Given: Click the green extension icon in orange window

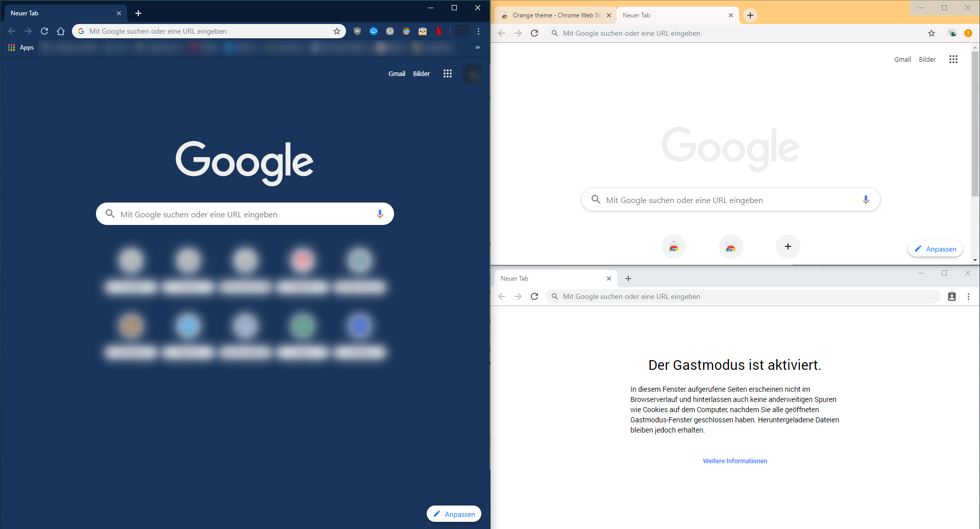Looking at the screenshot, I should coord(952,33).
